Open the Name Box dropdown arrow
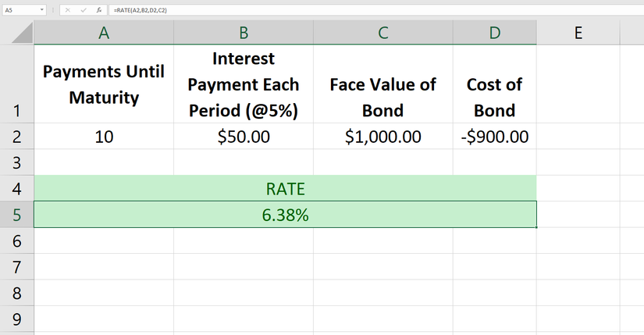Screen dimensions: 644x335 coord(41,10)
